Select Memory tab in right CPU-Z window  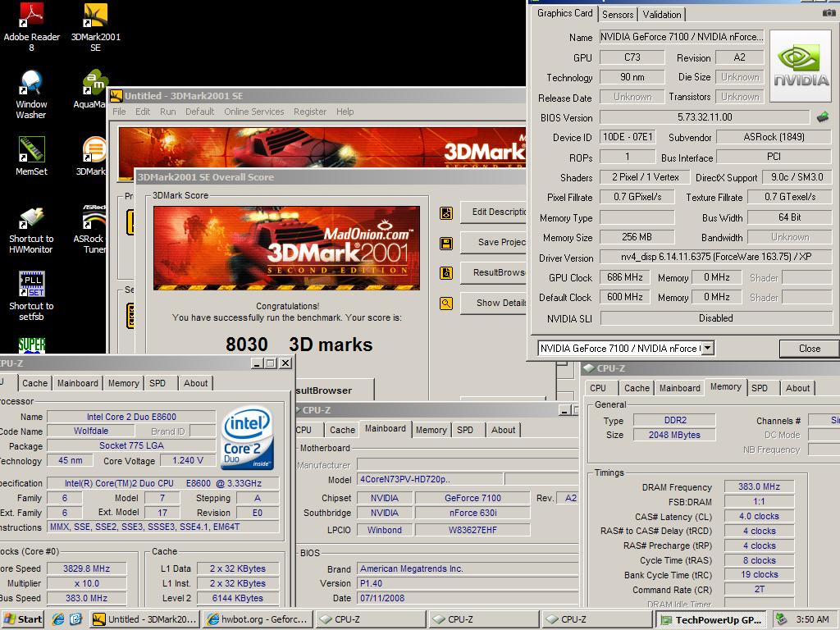725,387
